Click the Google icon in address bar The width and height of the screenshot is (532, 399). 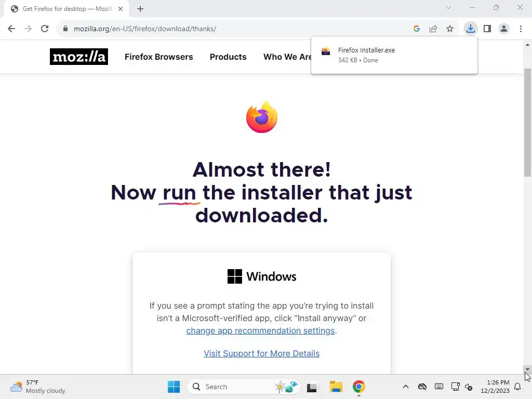417,29
